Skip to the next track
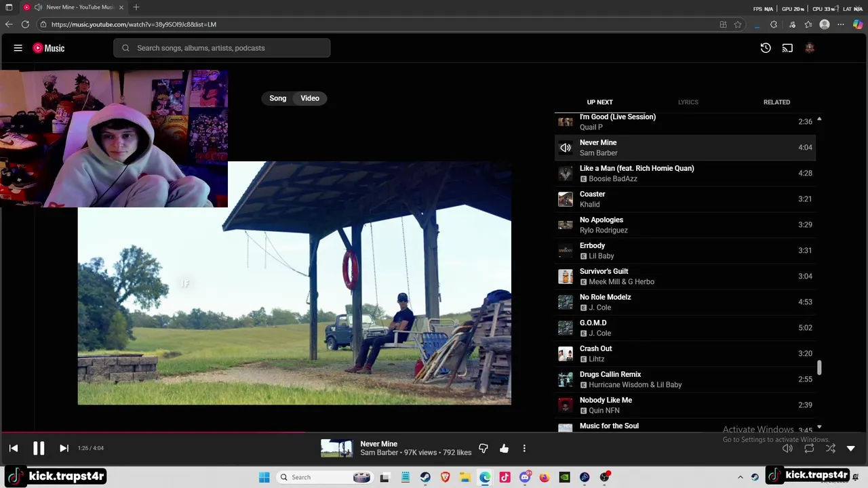This screenshot has height=488, width=868. 64,448
